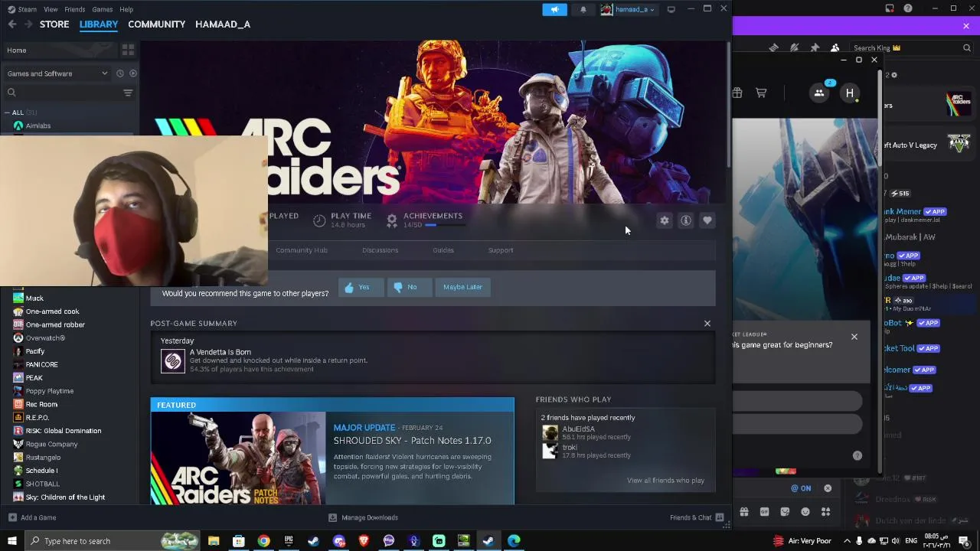Image resolution: width=980 pixels, height=551 pixels.
Task: Choose Maybe Later for recommendation
Action: tap(462, 287)
